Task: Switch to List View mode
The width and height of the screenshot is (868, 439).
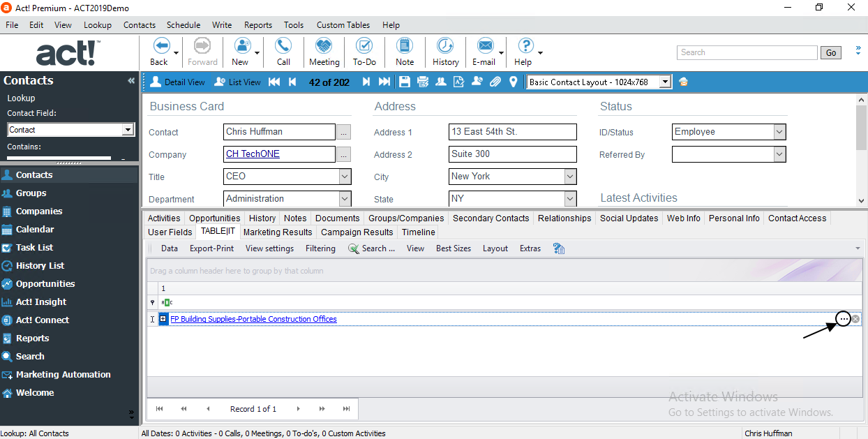Action: (237, 82)
